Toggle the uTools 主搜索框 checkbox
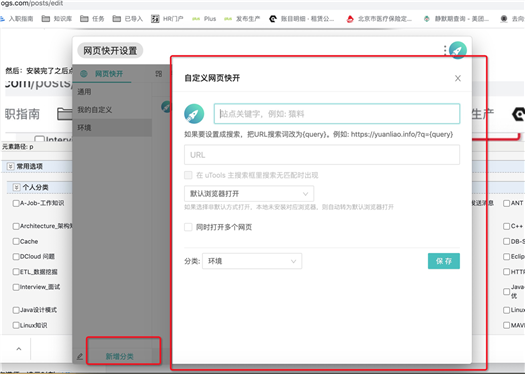525x374 pixels. tap(188, 175)
